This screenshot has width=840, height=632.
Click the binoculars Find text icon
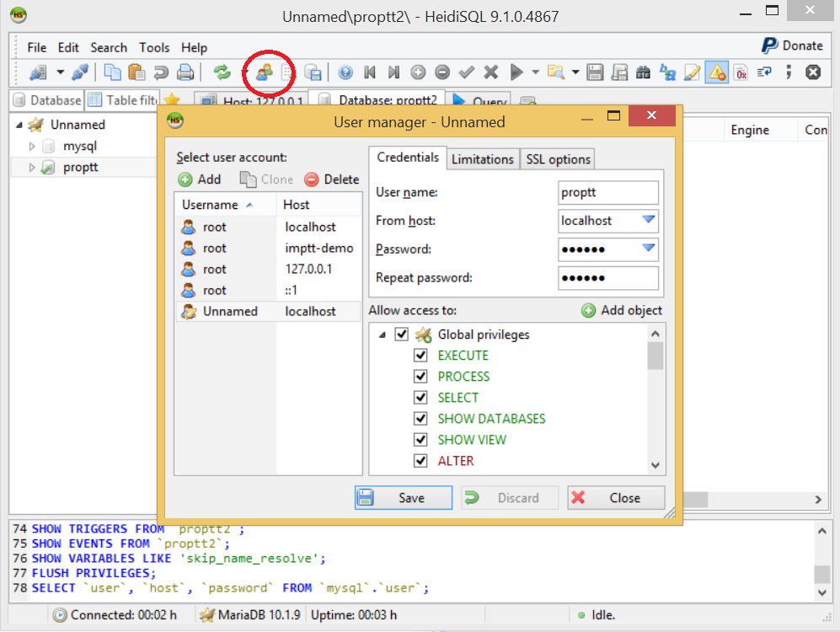(x=643, y=72)
